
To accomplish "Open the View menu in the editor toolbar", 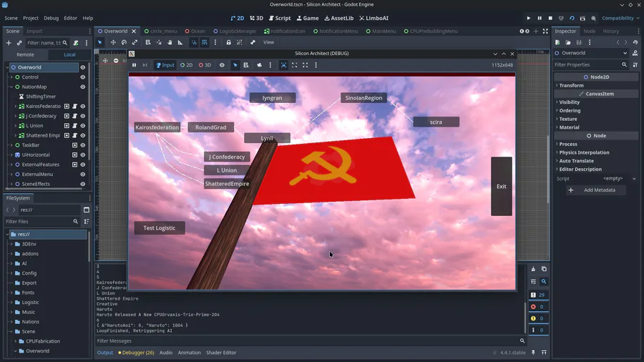I will [x=268, y=42].
